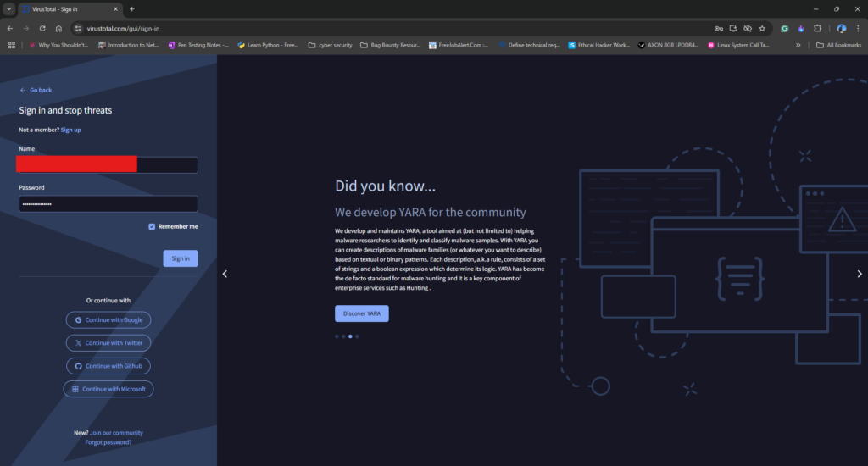Toggle the Remember me checkbox
868x466 pixels.
click(152, 226)
